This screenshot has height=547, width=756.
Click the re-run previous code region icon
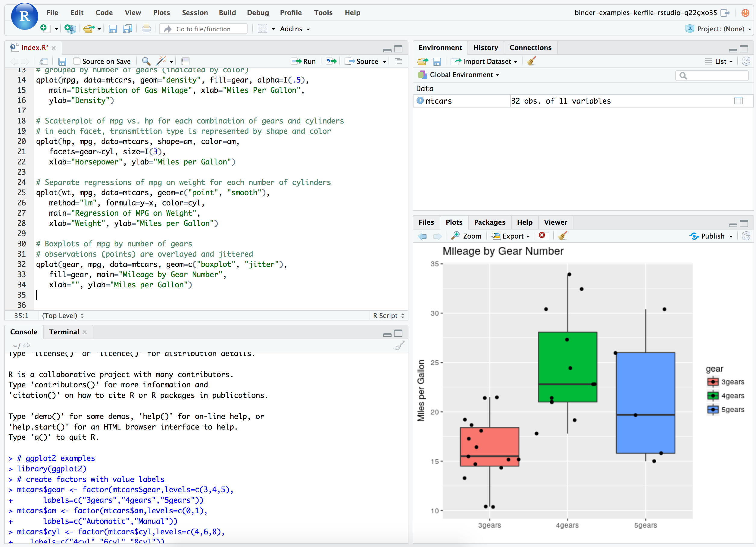pyautogui.click(x=331, y=61)
